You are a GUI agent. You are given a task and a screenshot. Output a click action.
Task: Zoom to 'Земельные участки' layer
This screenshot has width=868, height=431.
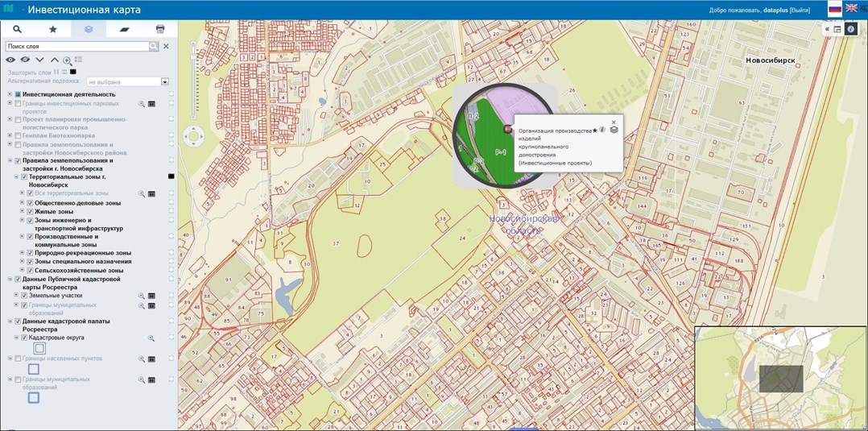pyautogui.click(x=141, y=296)
